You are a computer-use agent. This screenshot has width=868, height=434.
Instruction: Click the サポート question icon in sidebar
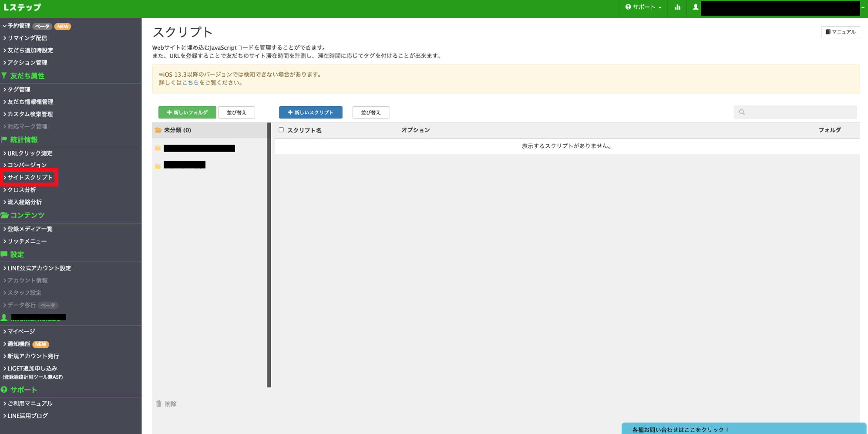4,390
